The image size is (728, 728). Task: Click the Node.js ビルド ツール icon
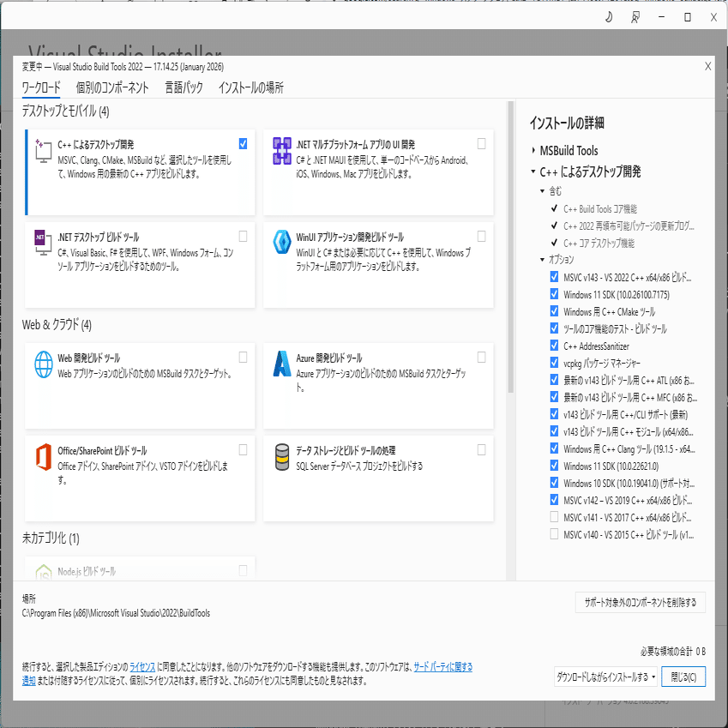click(x=44, y=572)
